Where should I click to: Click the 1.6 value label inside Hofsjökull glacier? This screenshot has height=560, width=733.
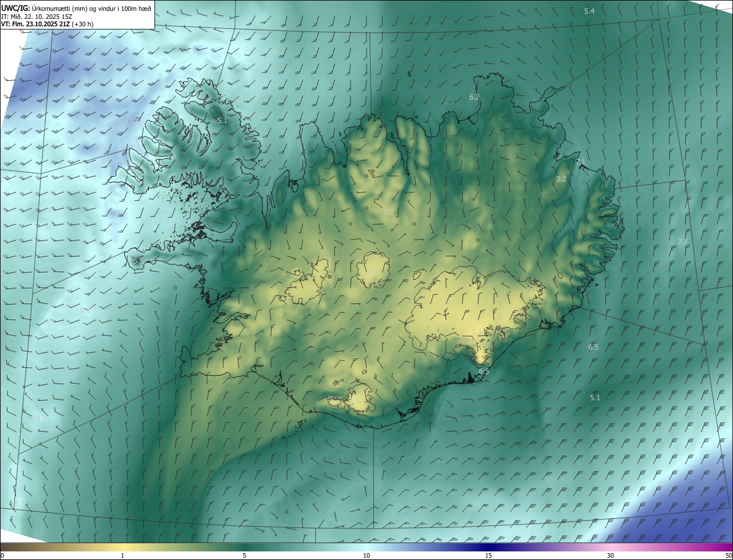(371, 271)
